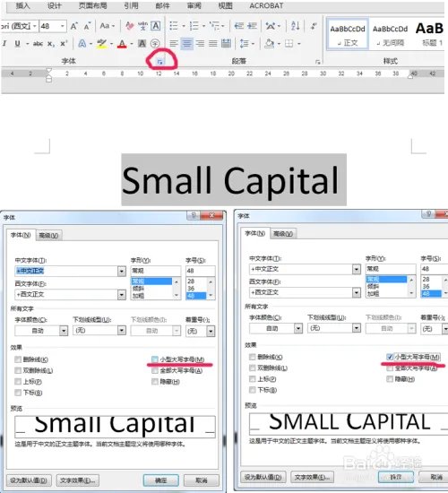Switch to 高级(V) tab in the right Font dialog
Image resolution: width=448 pixels, height=493 pixels.
(283, 234)
